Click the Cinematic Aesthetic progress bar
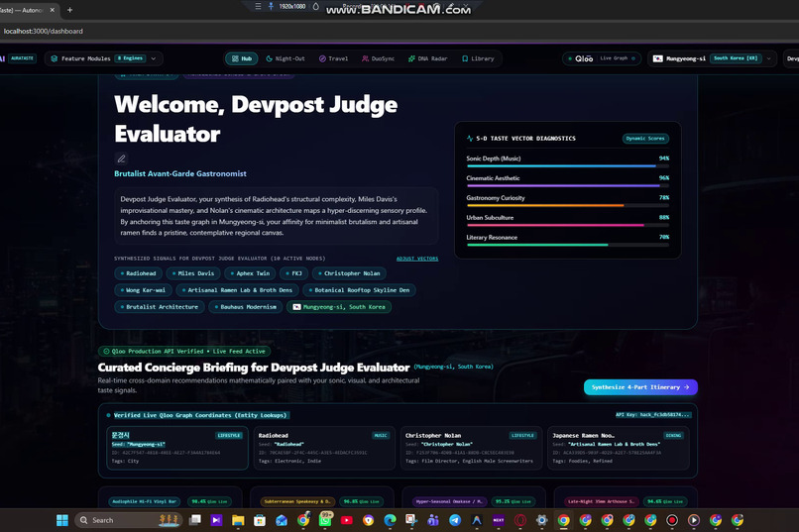The image size is (799, 532). pos(568,186)
